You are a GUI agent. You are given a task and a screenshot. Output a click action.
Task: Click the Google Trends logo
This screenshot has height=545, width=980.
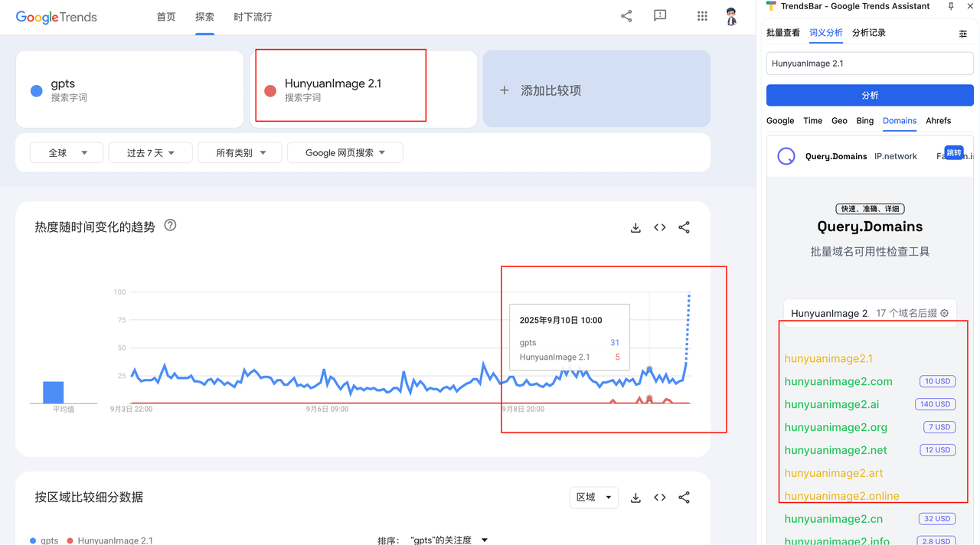[57, 17]
